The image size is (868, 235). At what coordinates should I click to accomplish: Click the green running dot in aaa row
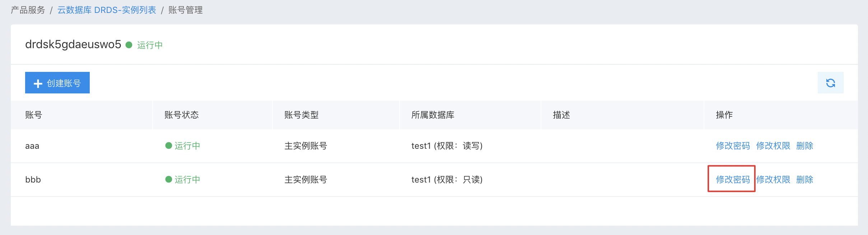coord(169,146)
